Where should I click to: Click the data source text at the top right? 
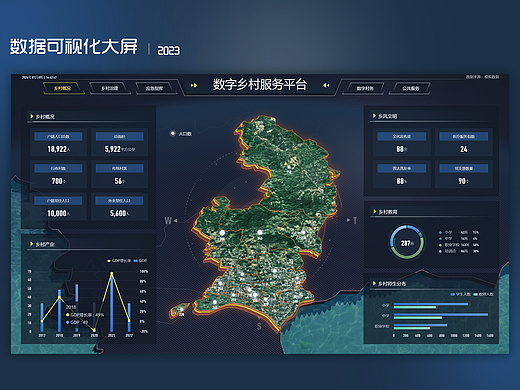(x=482, y=77)
